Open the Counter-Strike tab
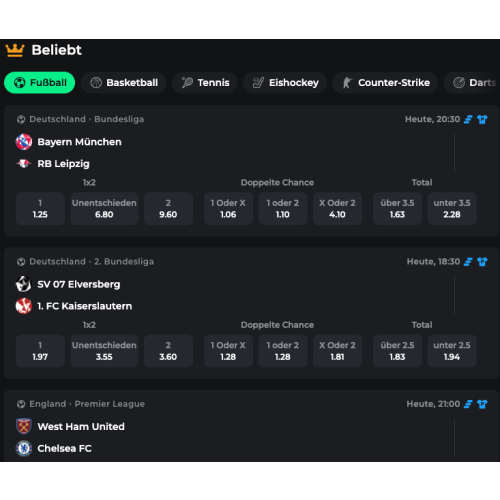 pos(385,83)
